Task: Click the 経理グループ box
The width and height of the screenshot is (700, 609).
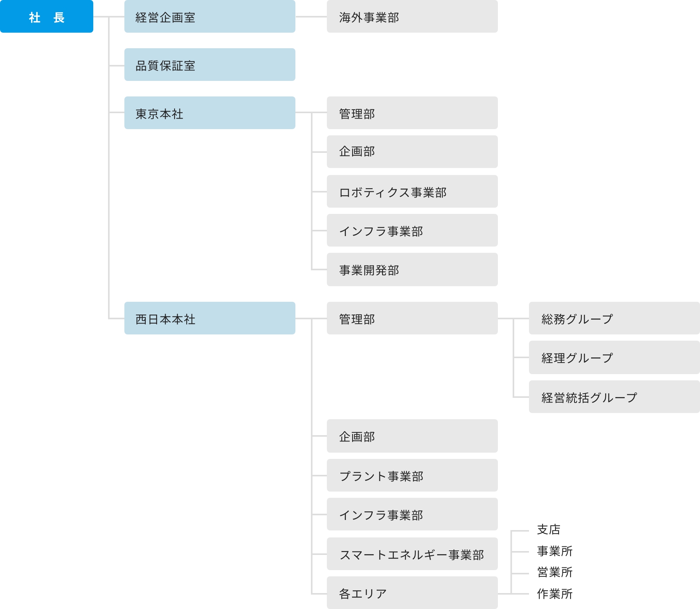Action: point(614,358)
